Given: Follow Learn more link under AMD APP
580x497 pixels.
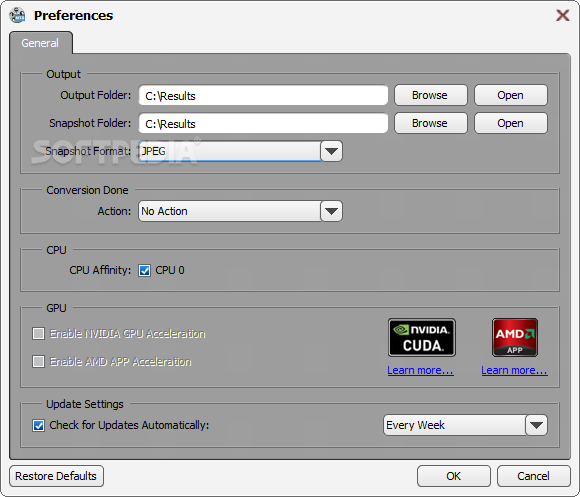Looking at the screenshot, I should pos(515,370).
